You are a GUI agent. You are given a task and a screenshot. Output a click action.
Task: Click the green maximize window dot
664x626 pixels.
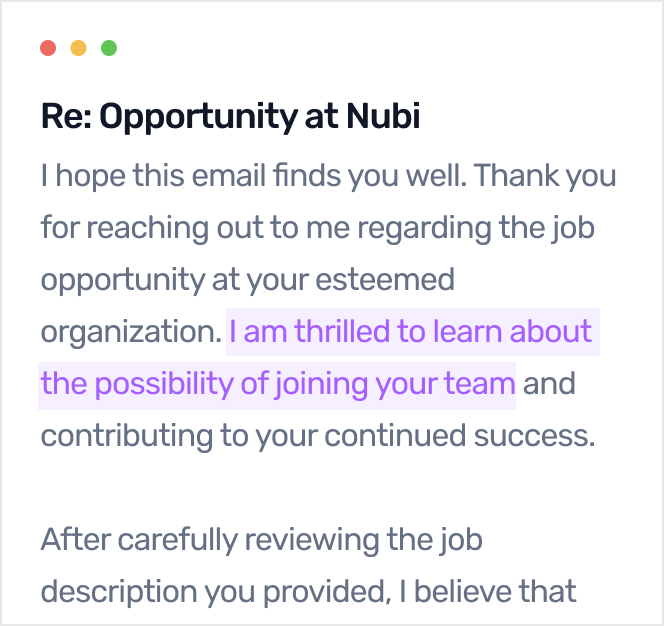109,48
